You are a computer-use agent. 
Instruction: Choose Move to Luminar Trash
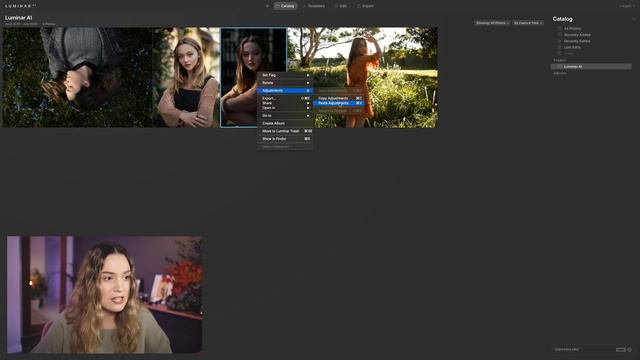coord(285,131)
